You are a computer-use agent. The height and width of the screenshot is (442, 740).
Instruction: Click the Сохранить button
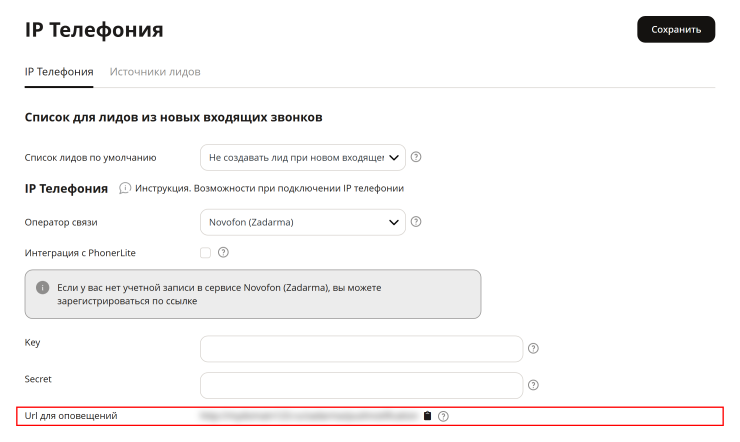(676, 29)
